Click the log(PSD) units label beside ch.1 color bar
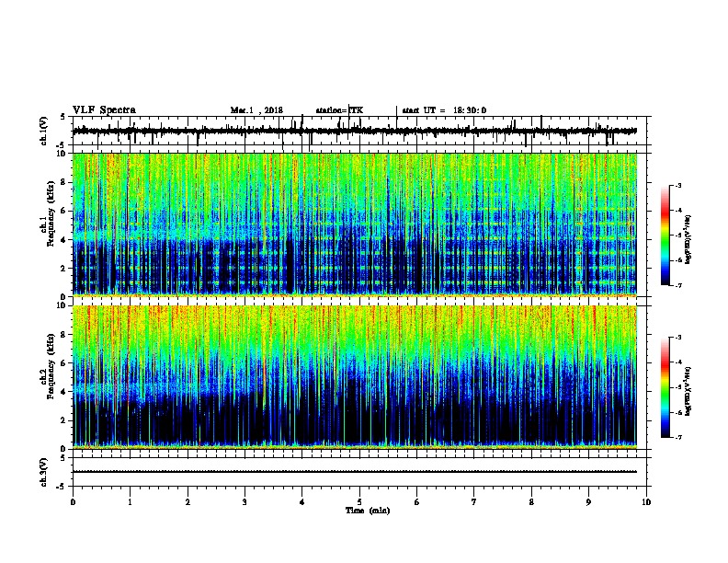Screen dimensions: 728x563 tap(688, 240)
